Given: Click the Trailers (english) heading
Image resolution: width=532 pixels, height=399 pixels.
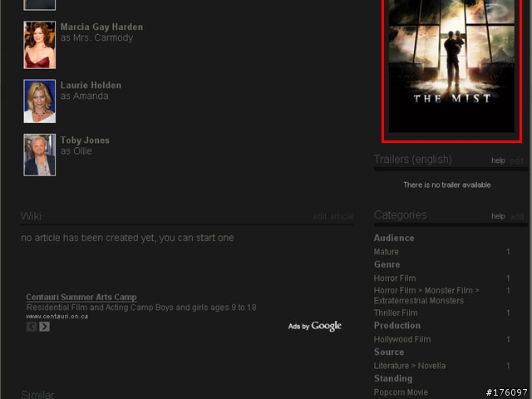Looking at the screenshot, I should [x=412, y=159].
